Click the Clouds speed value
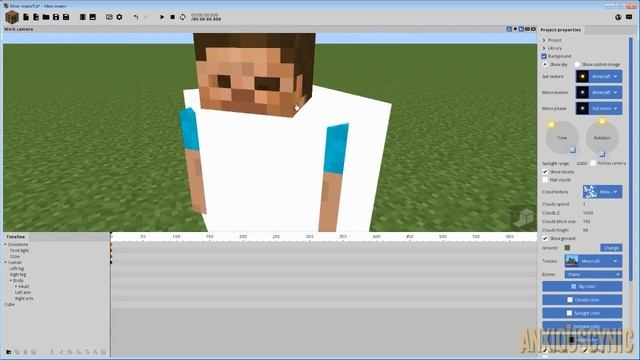 point(584,204)
